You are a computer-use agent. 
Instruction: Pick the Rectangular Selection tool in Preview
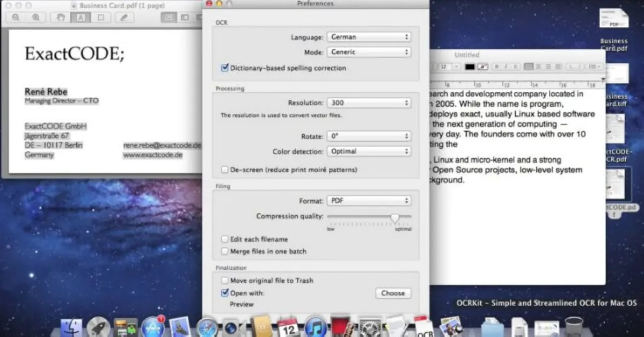point(100,17)
